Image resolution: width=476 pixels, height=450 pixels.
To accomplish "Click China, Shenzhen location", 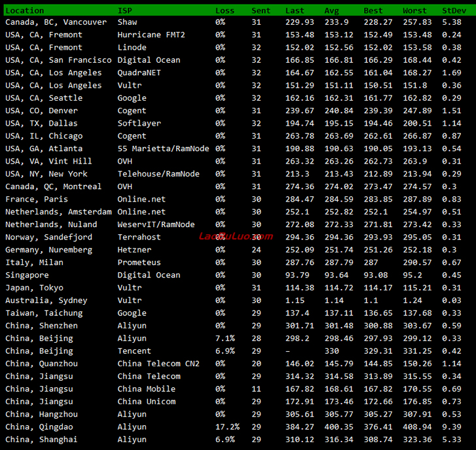I will pos(41,326).
